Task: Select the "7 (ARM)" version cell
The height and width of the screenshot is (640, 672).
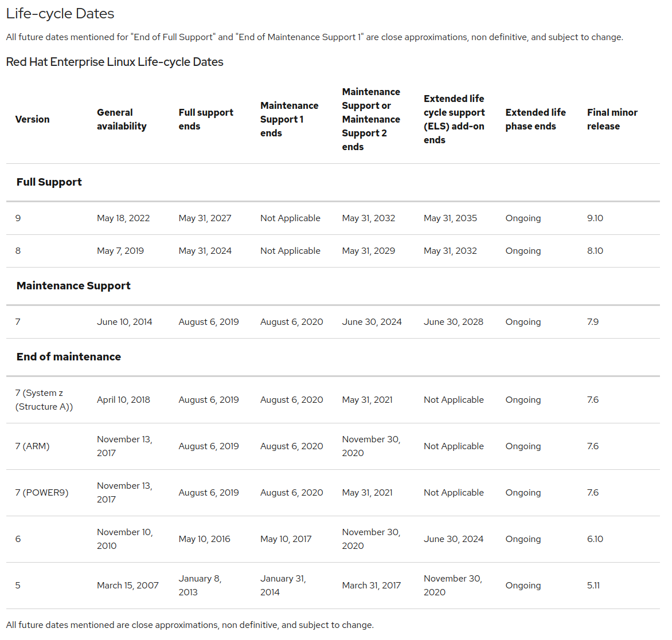Action: pos(32,446)
